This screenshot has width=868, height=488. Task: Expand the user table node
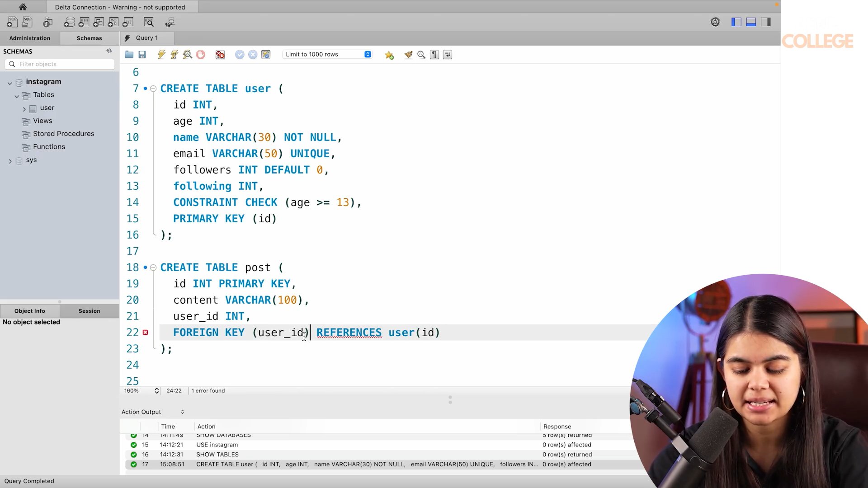tap(24, 108)
